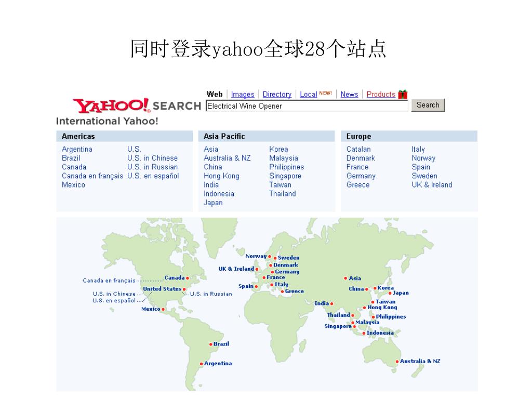The height and width of the screenshot is (399, 532).
Task: Click the search text input field
Action: click(x=307, y=106)
